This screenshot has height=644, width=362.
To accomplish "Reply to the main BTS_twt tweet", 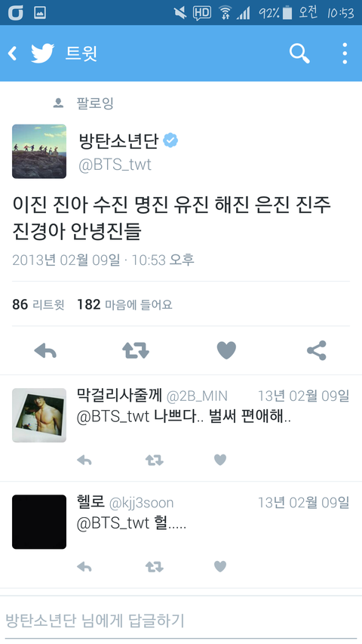I will pyautogui.click(x=45, y=350).
